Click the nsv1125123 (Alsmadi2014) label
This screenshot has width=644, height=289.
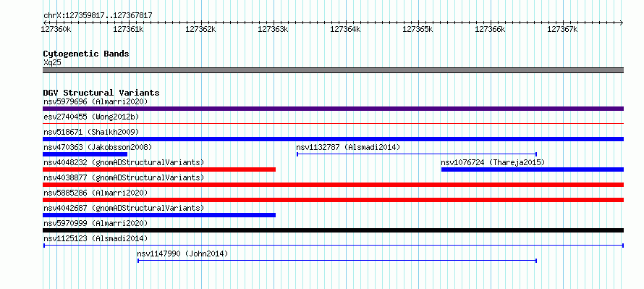pyautogui.click(x=96, y=238)
